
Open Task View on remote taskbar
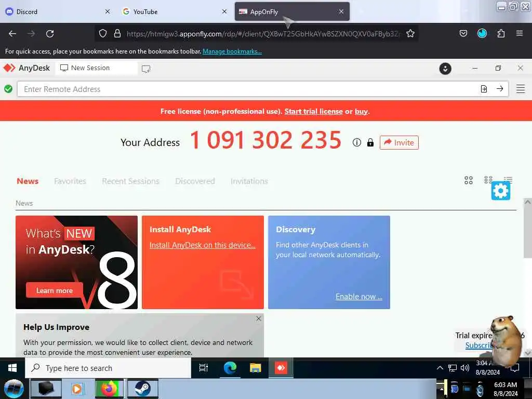pos(204,368)
